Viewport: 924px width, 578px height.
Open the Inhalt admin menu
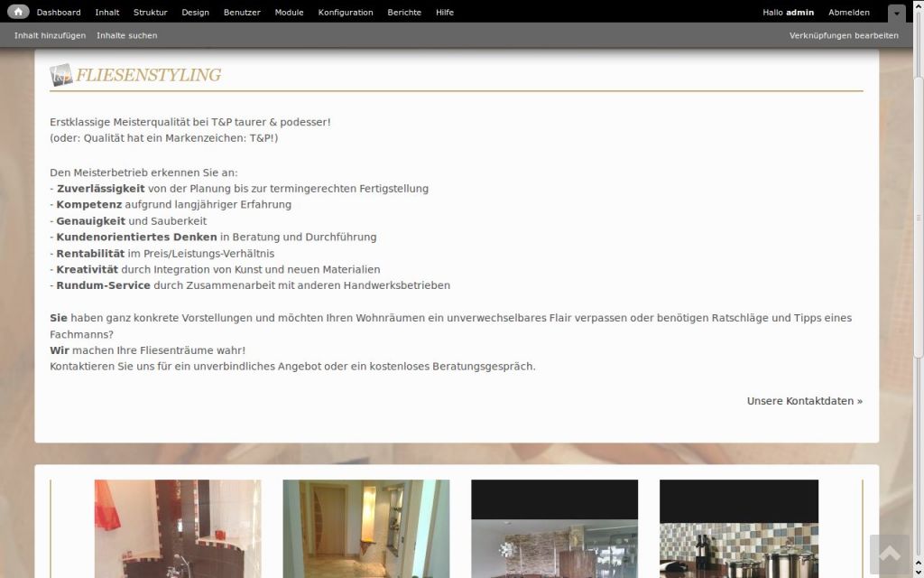(x=106, y=13)
